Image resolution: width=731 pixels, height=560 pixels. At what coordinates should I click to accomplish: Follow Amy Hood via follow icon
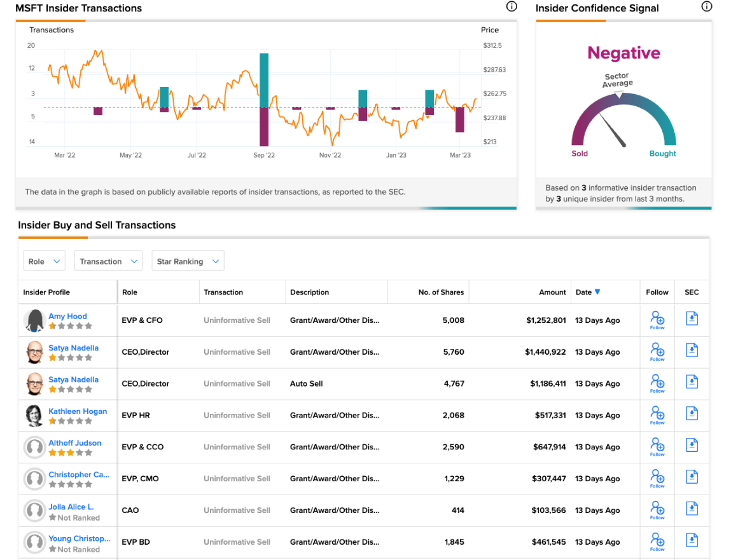click(657, 320)
